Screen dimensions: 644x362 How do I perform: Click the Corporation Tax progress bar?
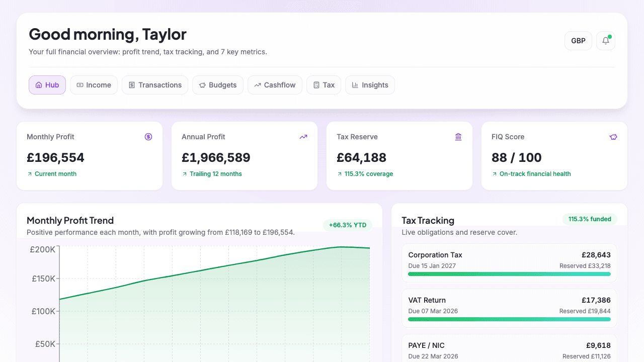[x=509, y=274]
